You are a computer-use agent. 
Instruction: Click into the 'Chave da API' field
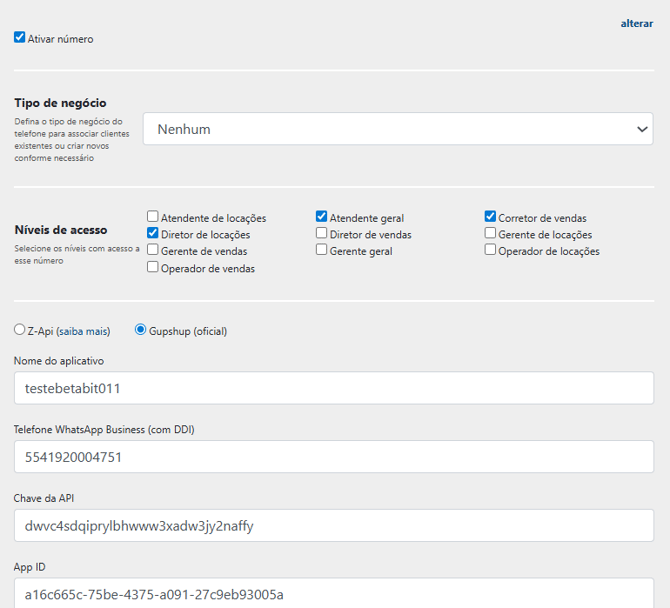click(x=334, y=525)
